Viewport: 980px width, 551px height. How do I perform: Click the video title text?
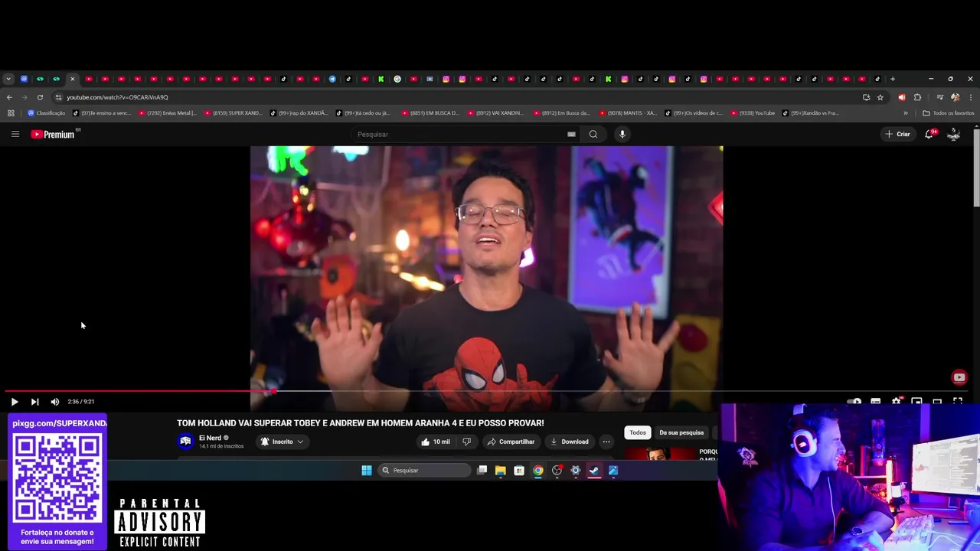(x=361, y=422)
